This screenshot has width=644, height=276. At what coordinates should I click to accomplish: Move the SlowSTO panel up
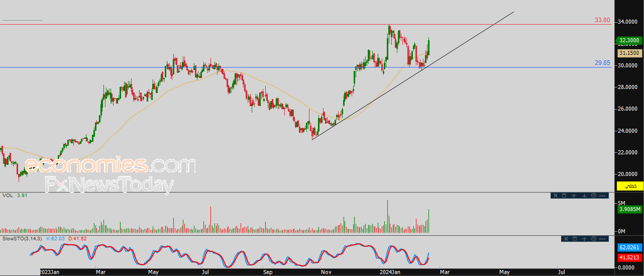pyautogui.click(x=584, y=239)
